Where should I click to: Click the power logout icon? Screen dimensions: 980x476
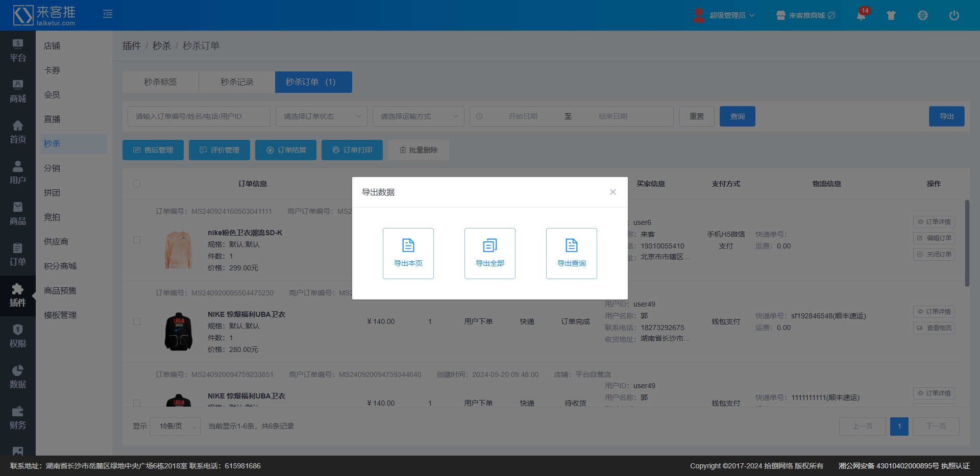point(953,15)
